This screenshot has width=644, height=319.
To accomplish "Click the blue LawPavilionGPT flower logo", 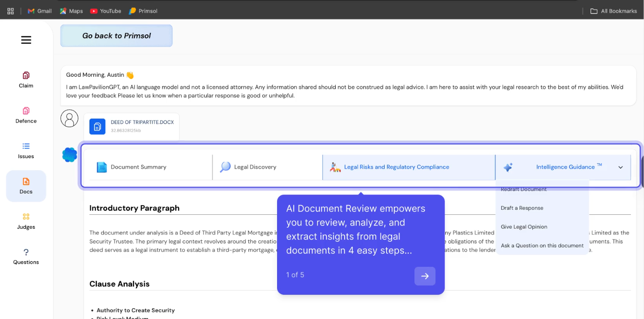I will tap(70, 154).
